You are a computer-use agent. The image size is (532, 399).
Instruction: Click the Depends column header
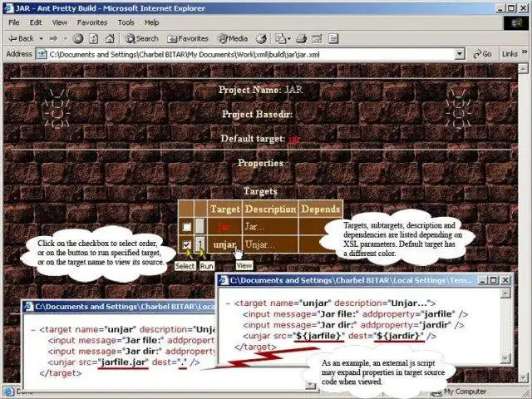coord(320,209)
